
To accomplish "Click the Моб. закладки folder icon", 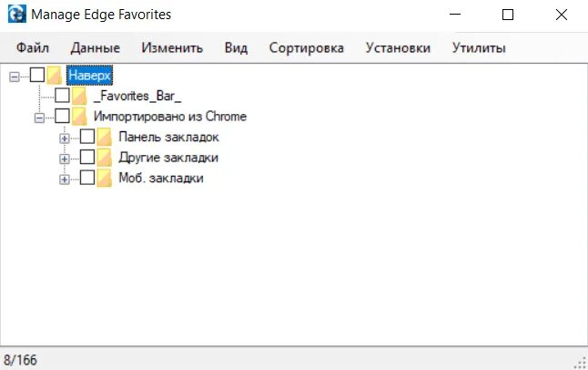I will [x=104, y=179].
